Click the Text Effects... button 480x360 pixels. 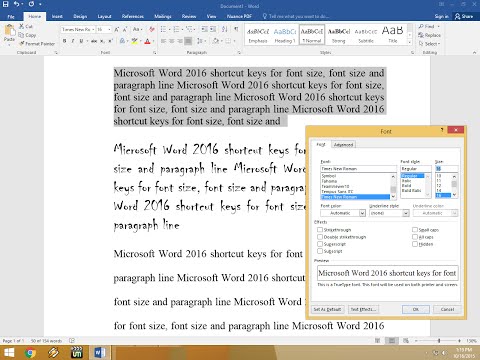pyautogui.click(x=363, y=309)
